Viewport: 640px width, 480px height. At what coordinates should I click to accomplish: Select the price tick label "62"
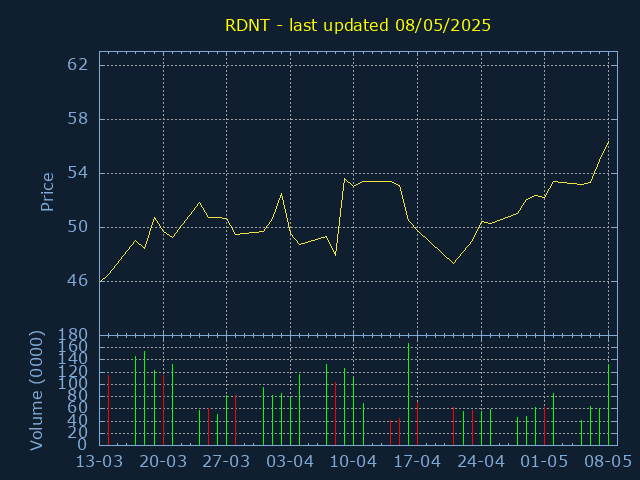78,64
